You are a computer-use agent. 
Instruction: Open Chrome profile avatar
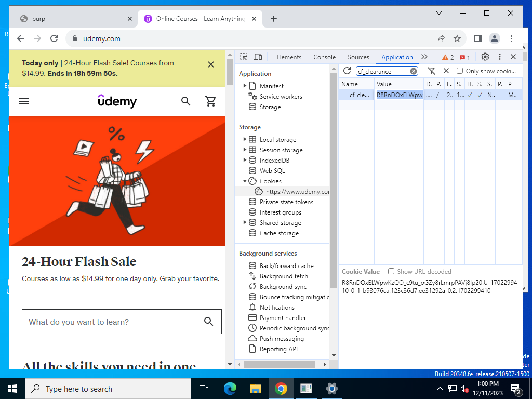(495, 38)
